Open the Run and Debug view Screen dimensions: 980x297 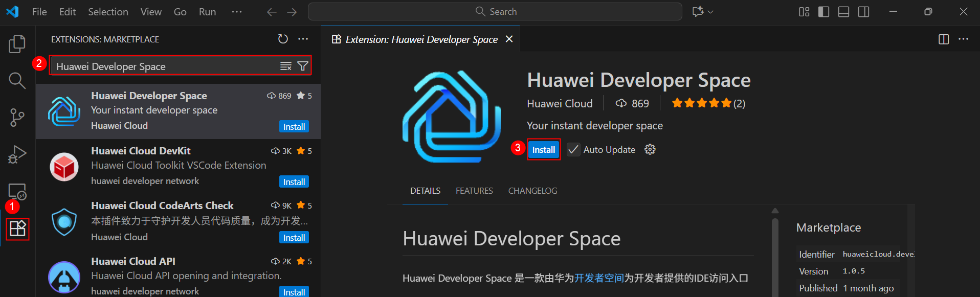coord(17,154)
